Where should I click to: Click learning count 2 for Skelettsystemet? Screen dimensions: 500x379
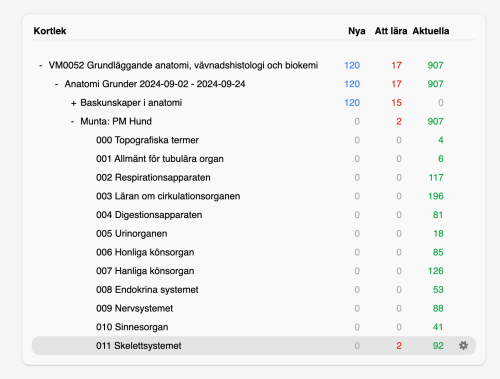pyautogui.click(x=399, y=346)
